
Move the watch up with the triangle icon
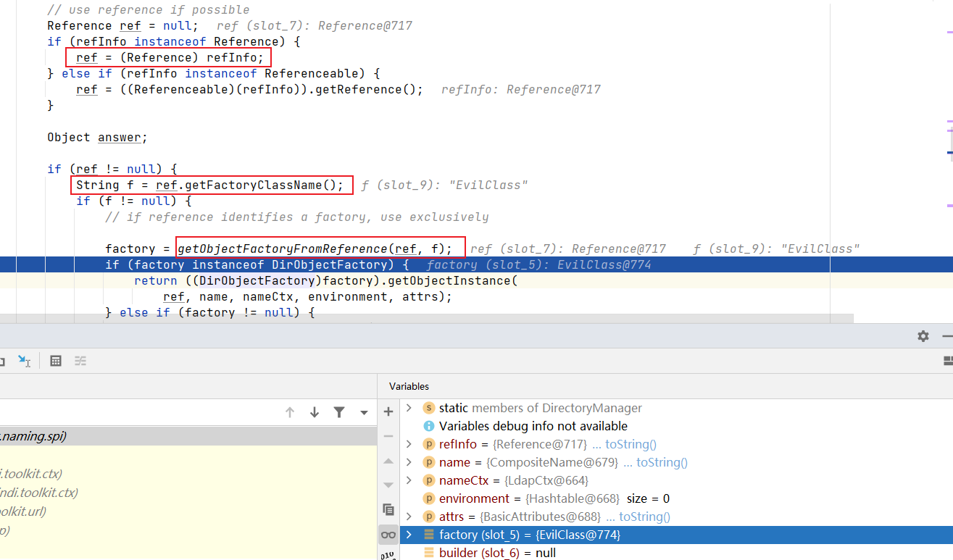388,461
